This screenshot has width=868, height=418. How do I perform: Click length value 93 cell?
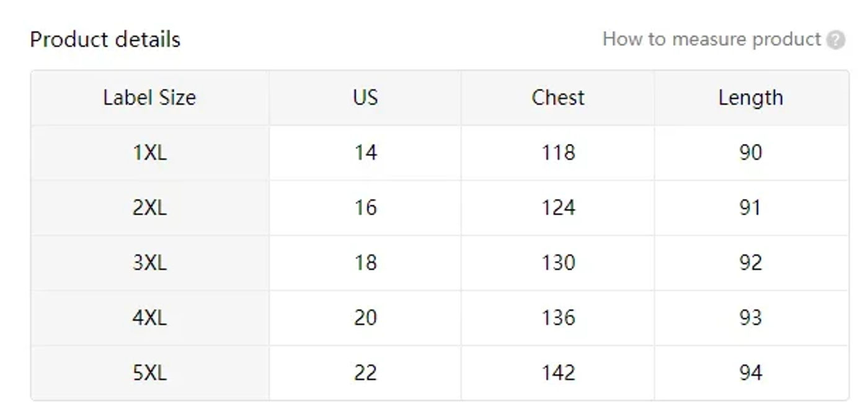coord(751,318)
